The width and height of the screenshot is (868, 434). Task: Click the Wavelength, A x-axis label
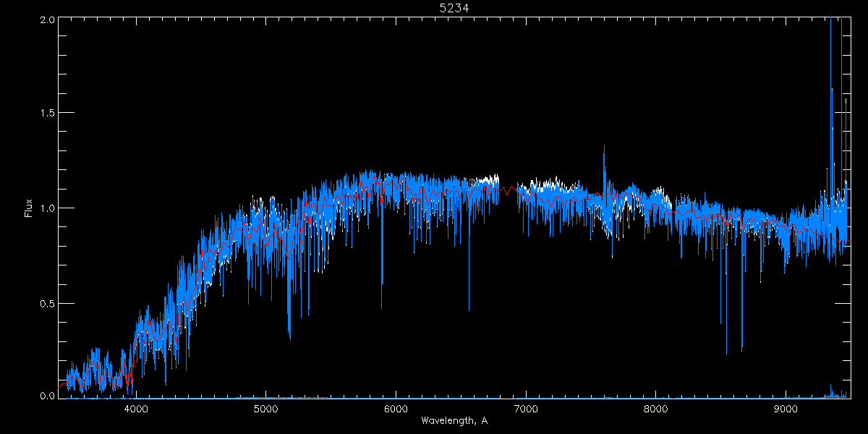(454, 421)
